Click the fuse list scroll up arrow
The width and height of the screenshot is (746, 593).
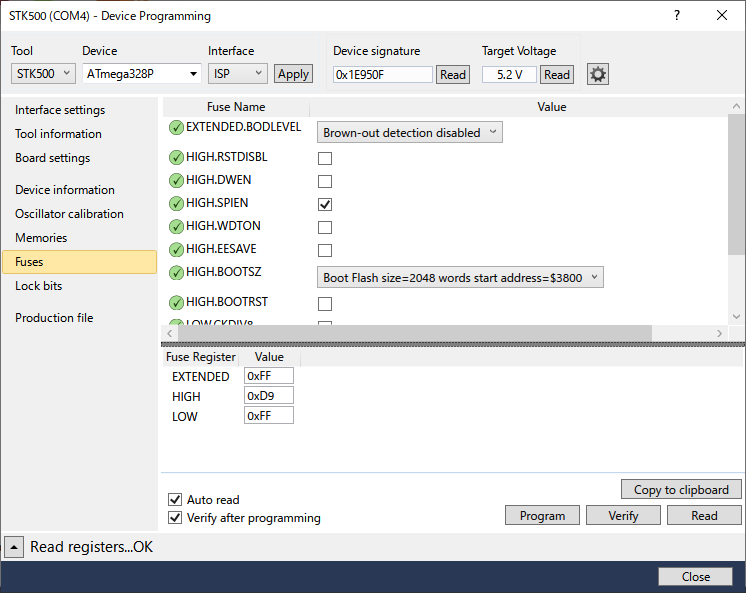(736, 106)
